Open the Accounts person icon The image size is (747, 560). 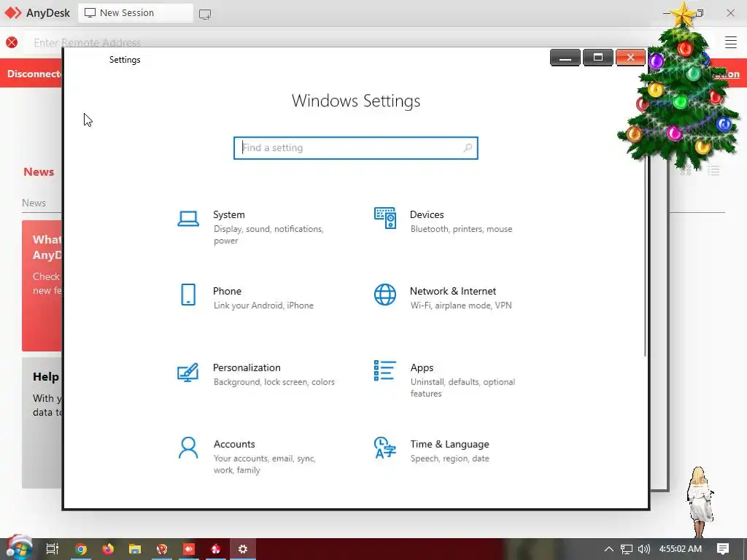[x=188, y=448]
